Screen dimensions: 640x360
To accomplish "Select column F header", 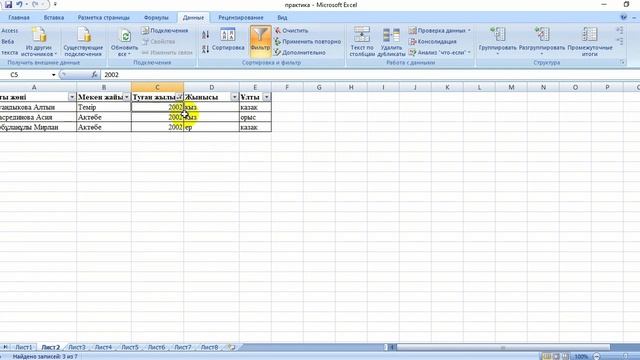I will tap(287, 87).
